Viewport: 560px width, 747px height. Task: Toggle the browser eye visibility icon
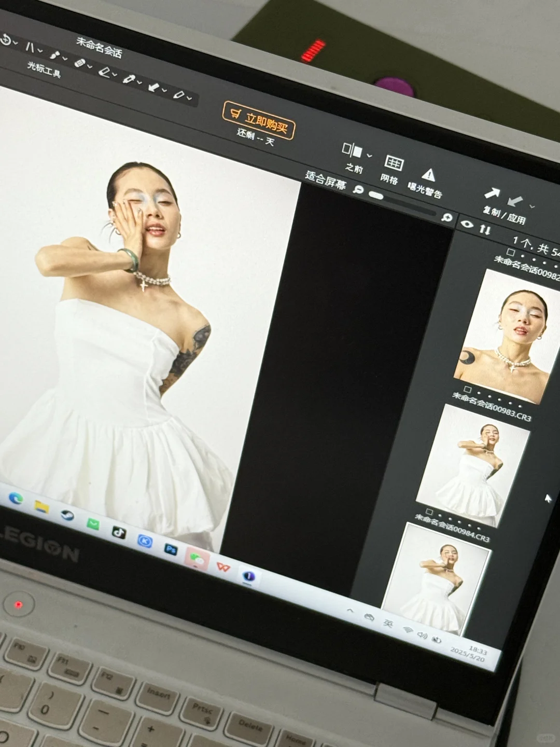click(x=467, y=224)
